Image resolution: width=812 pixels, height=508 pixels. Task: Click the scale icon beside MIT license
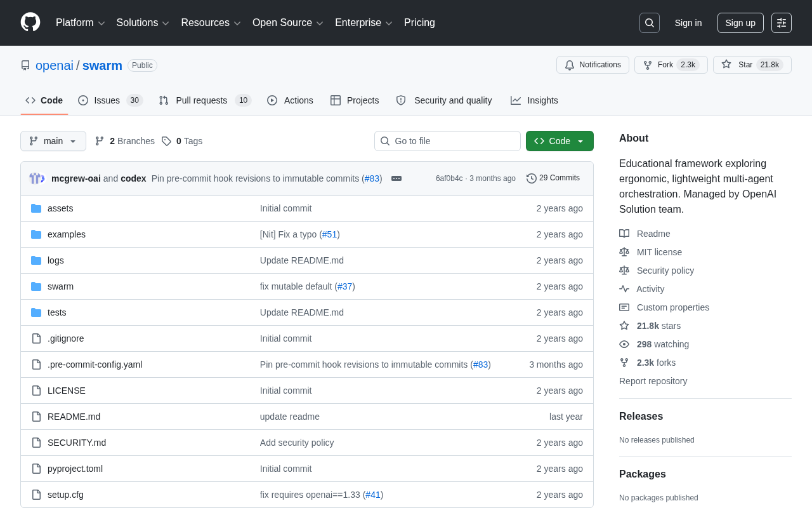pos(624,252)
